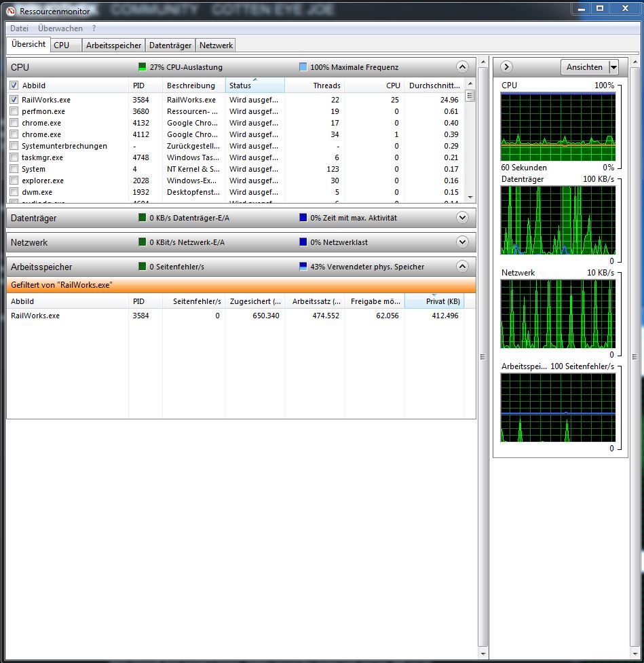The image size is (644, 663).
Task: Check the System process checkbox
Action: coord(14,169)
